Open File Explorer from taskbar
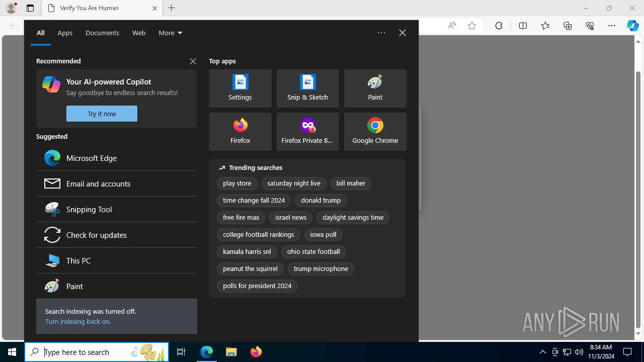 [x=231, y=352]
